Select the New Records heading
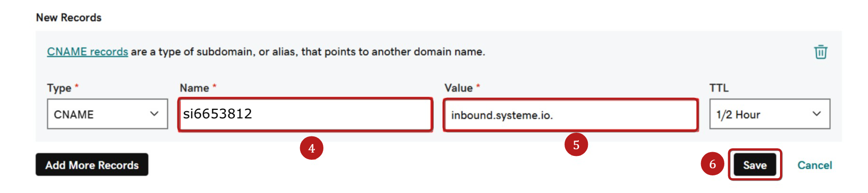Viewport: 868px width, 193px height. click(69, 18)
